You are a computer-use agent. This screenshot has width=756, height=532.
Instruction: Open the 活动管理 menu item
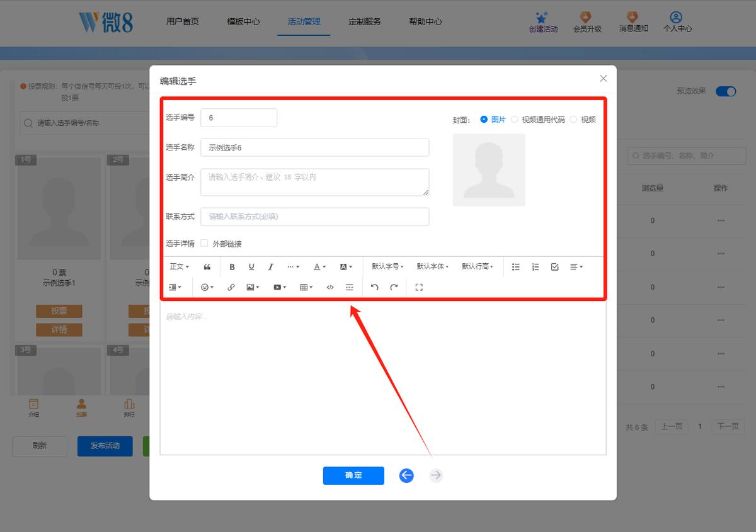pyautogui.click(x=304, y=21)
